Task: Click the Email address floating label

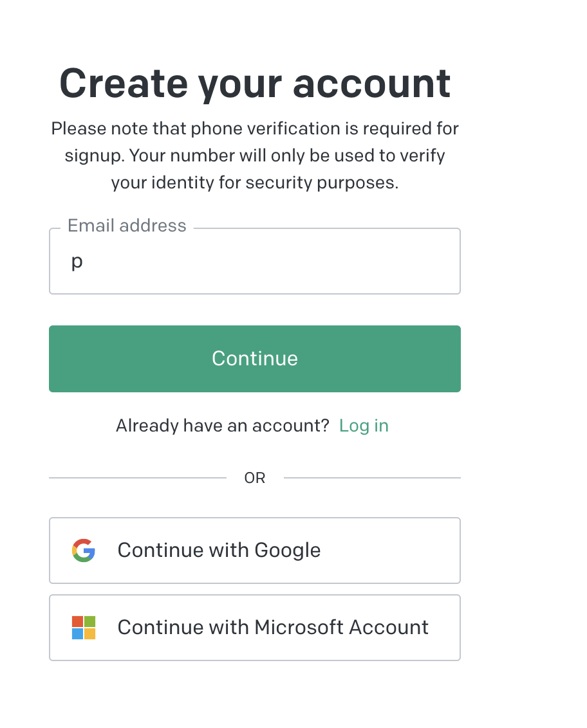Action: pyautogui.click(x=127, y=226)
